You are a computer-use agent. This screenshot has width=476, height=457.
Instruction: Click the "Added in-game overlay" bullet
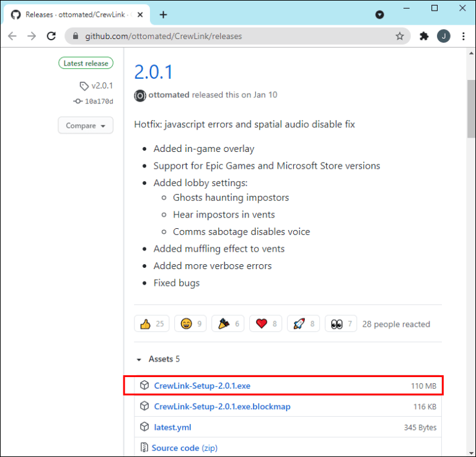click(x=204, y=149)
